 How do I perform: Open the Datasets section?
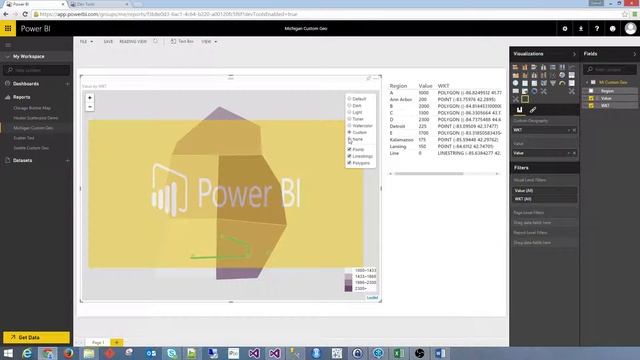(x=22, y=160)
